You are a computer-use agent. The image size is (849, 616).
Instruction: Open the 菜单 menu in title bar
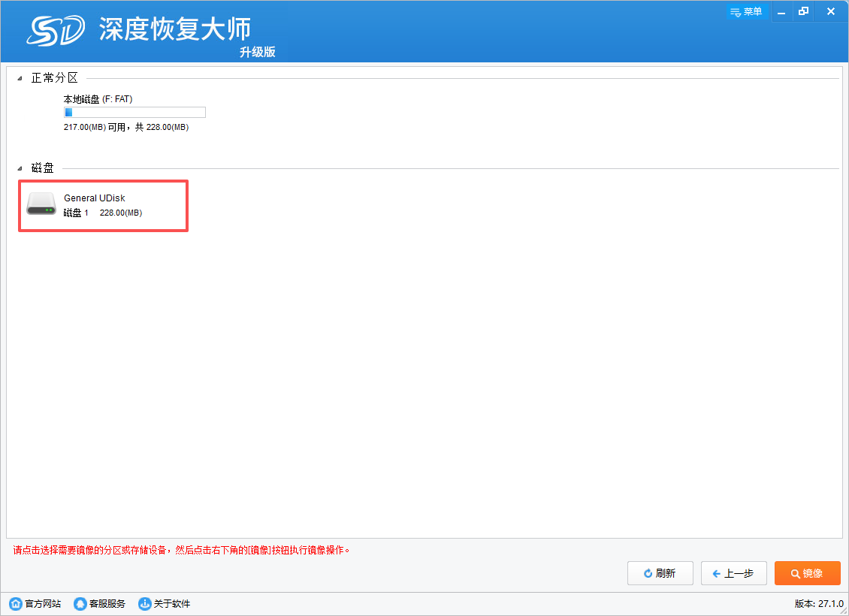coord(745,12)
